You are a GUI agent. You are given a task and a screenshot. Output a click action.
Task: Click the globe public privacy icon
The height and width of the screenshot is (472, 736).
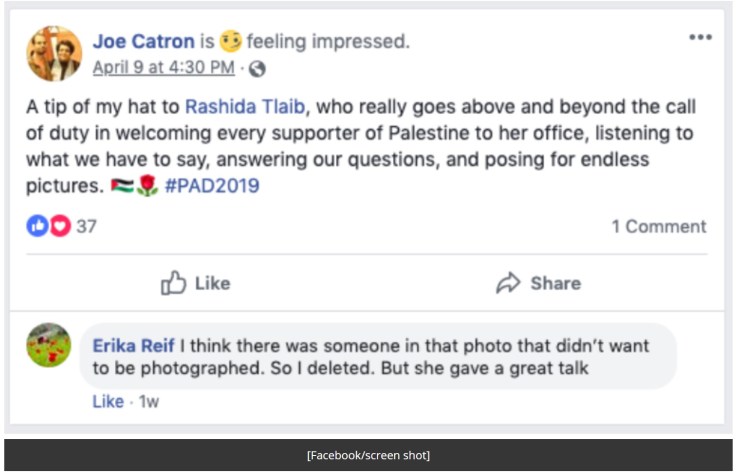coord(258,68)
